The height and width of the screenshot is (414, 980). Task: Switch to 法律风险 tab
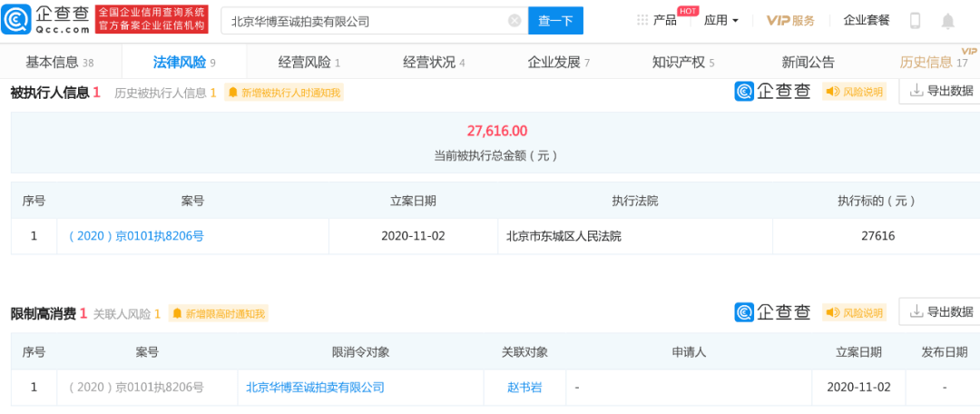pos(184,62)
